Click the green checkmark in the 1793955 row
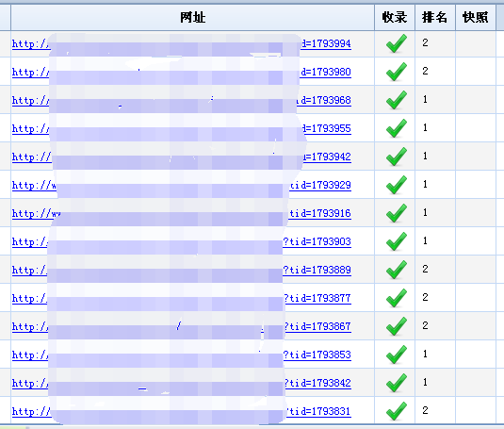This screenshot has width=504, height=429. point(397,128)
